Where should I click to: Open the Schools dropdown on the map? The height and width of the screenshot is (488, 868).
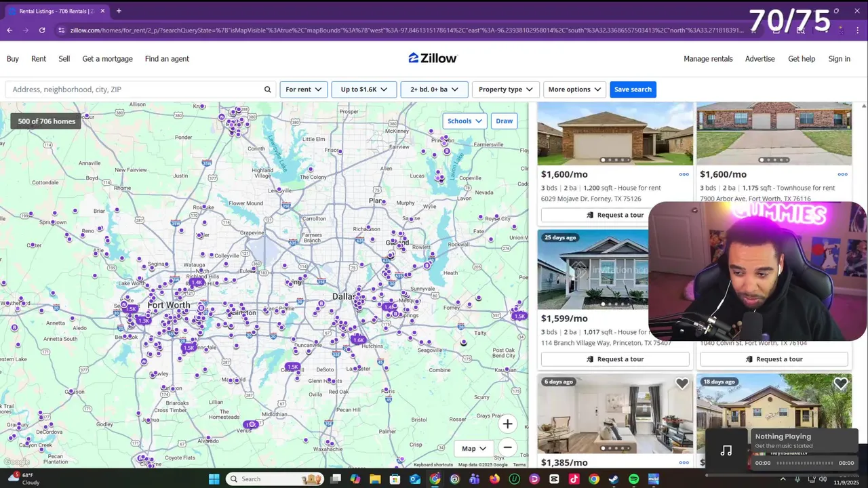pyautogui.click(x=465, y=121)
